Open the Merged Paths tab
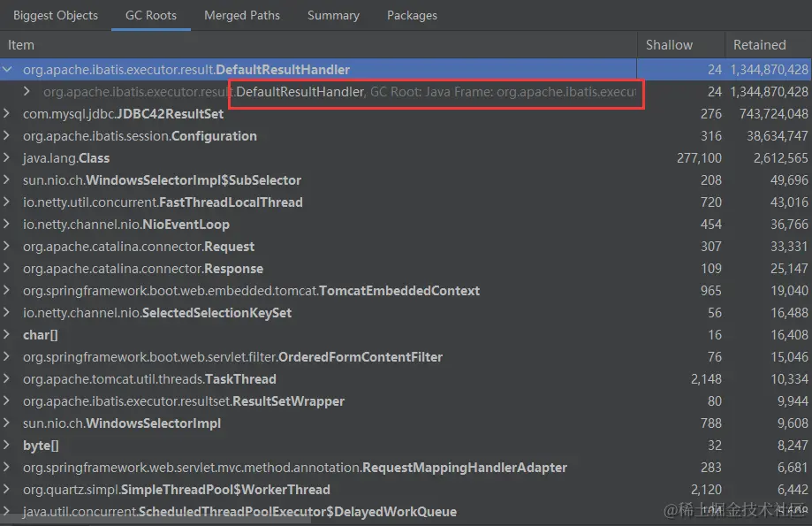The image size is (812, 526). tap(242, 15)
